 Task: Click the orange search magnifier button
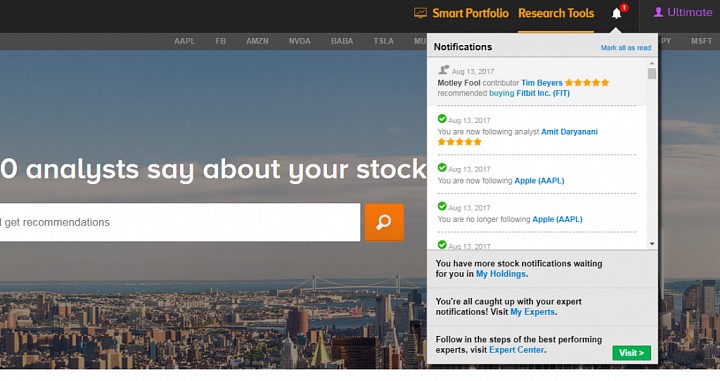384,222
